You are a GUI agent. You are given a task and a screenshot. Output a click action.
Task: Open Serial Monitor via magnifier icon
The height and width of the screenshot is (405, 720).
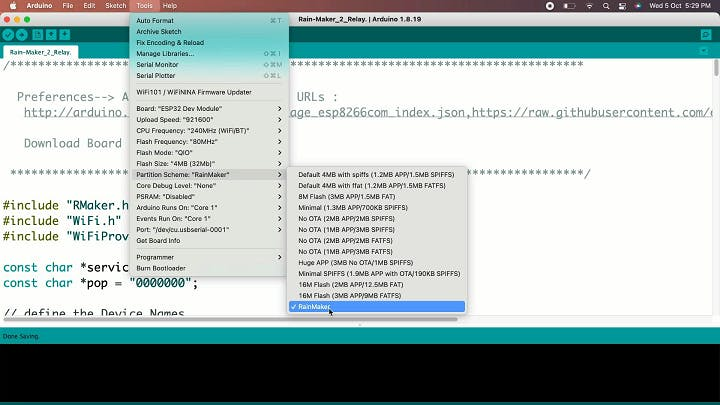(x=706, y=35)
